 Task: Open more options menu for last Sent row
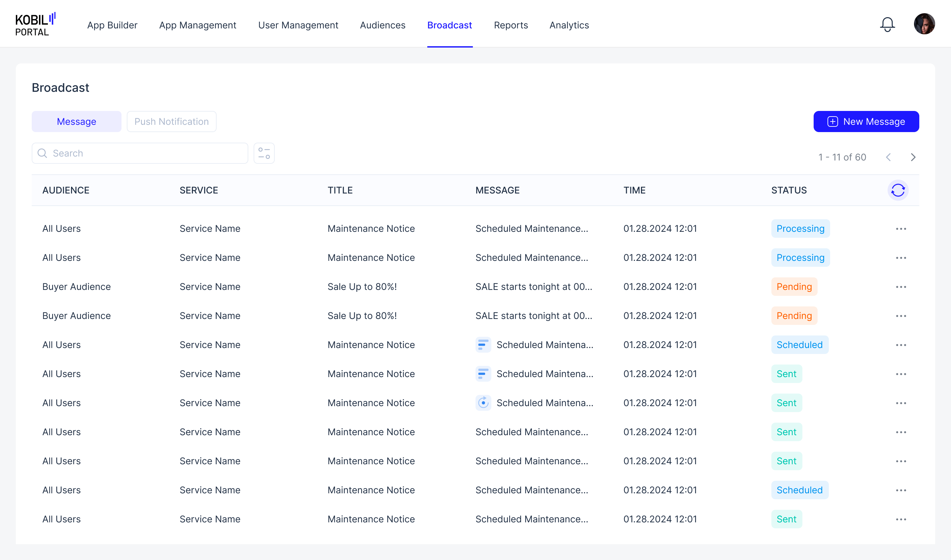tap(901, 519)
